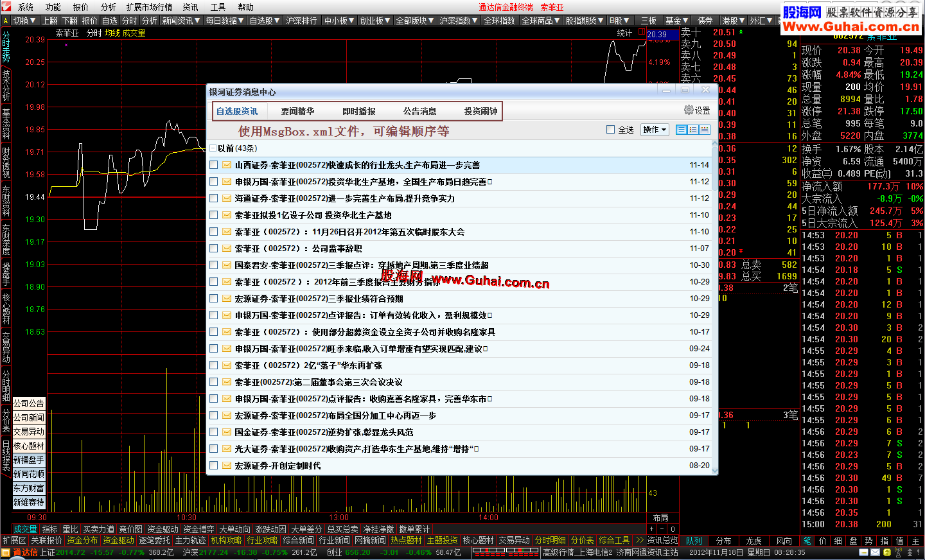Select the 即时播报 tab
Screen dimensions: 925x560
(x=359, y=111)
